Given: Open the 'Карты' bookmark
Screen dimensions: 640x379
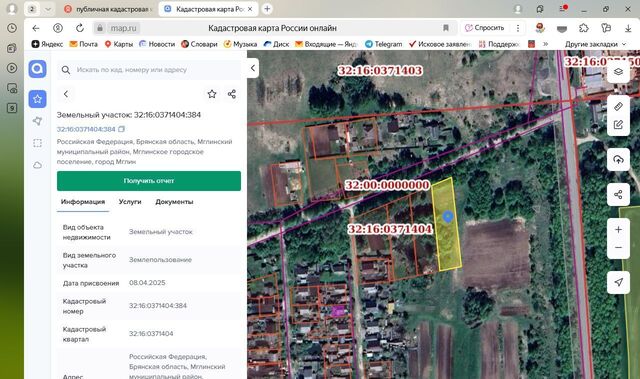Looking at the screenshot, I should tap(119, 44).
